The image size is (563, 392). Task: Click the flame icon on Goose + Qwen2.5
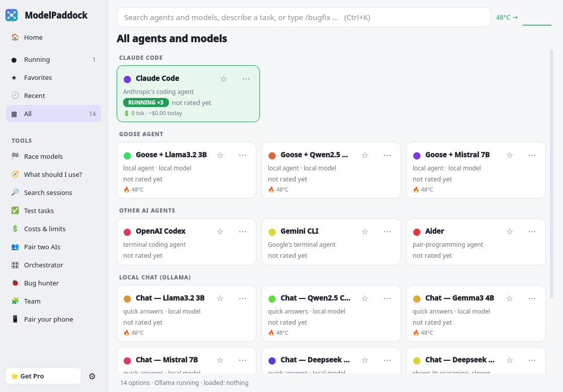(x=271, y=189)
